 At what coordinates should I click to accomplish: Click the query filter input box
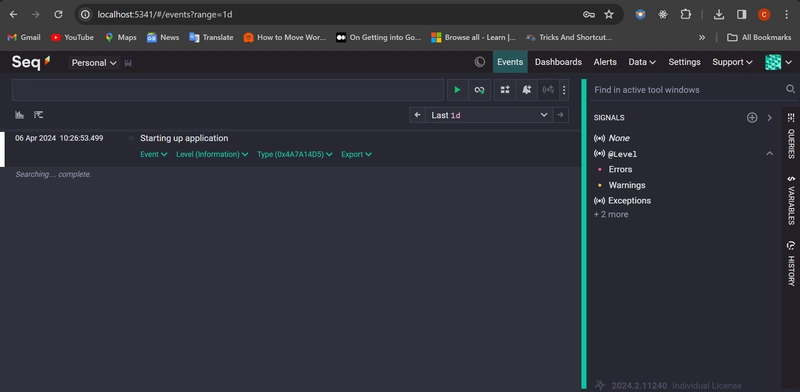pyautogui.click(x=228, y=90)
